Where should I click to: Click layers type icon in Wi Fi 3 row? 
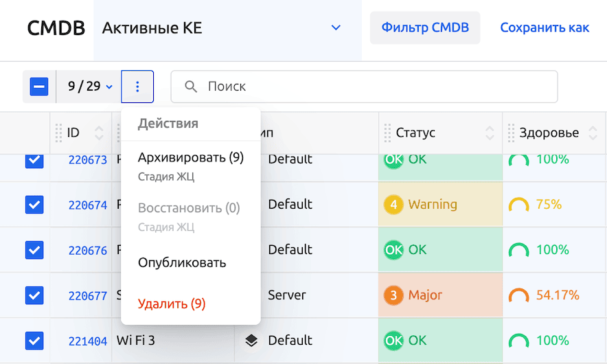click(251, 341)
